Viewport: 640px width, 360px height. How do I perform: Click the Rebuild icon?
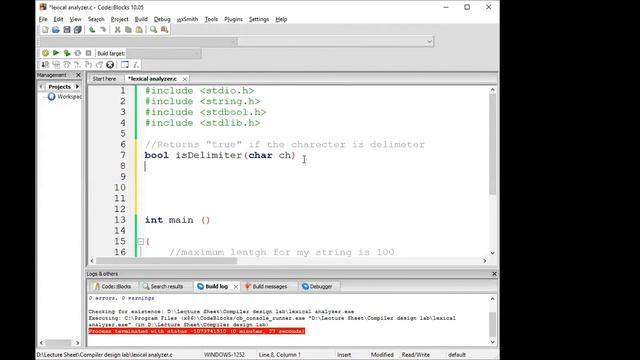(x=78, y=53)
